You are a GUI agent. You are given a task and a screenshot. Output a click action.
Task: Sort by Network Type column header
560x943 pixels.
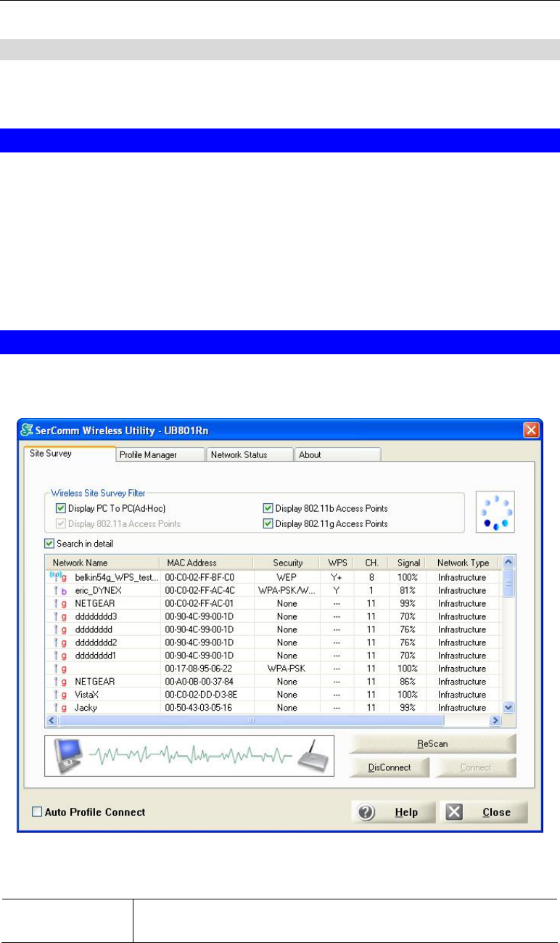tap(463, 563)
